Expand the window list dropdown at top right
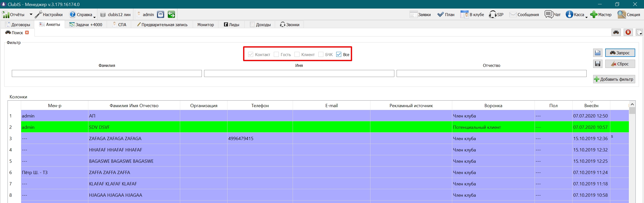644x203 pixels. pyautogui.click(x=639, y=32)
